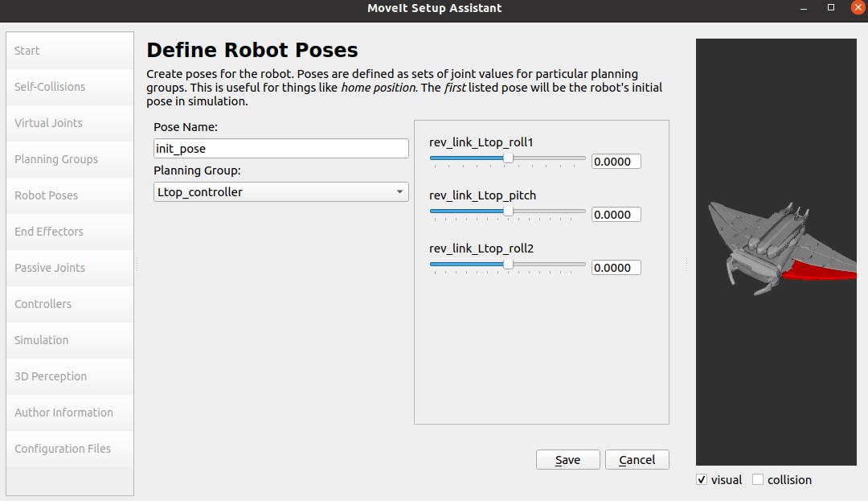This screenshot has width=868, height=501.
Task: Open the Configuration Files step
Action: pyautogui.click(x=70, y=449)
